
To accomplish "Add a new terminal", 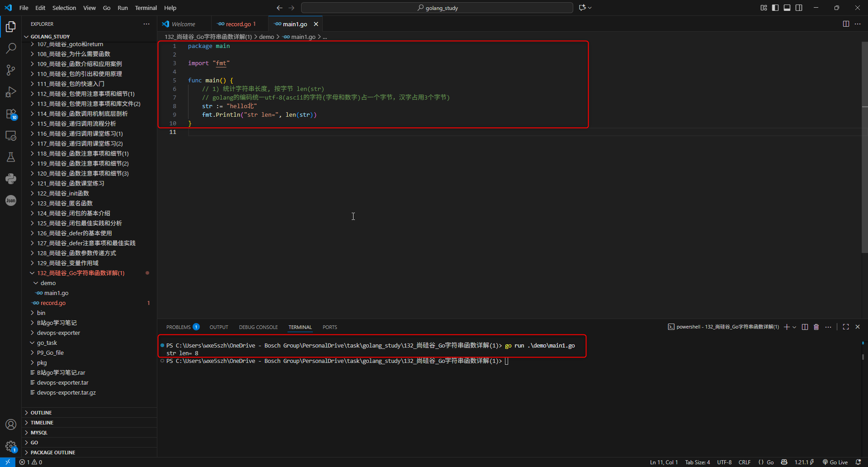I will pyautogui.click(x=787, y=327).
